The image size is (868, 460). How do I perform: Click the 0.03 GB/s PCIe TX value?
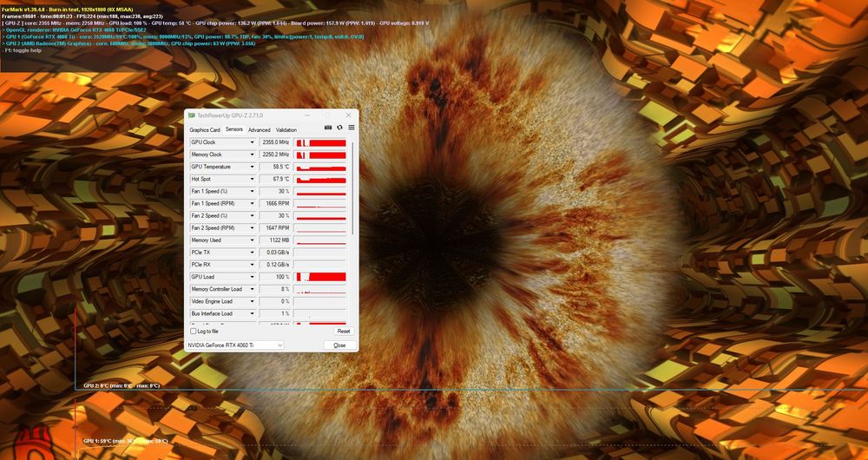275,253
